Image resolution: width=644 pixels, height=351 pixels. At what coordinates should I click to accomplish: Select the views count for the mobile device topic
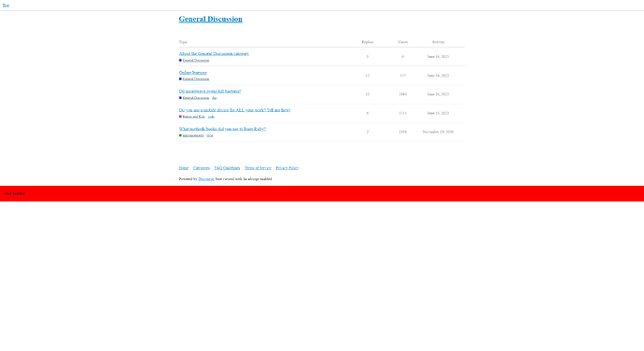pyautogui.click(x=403, y=113)
